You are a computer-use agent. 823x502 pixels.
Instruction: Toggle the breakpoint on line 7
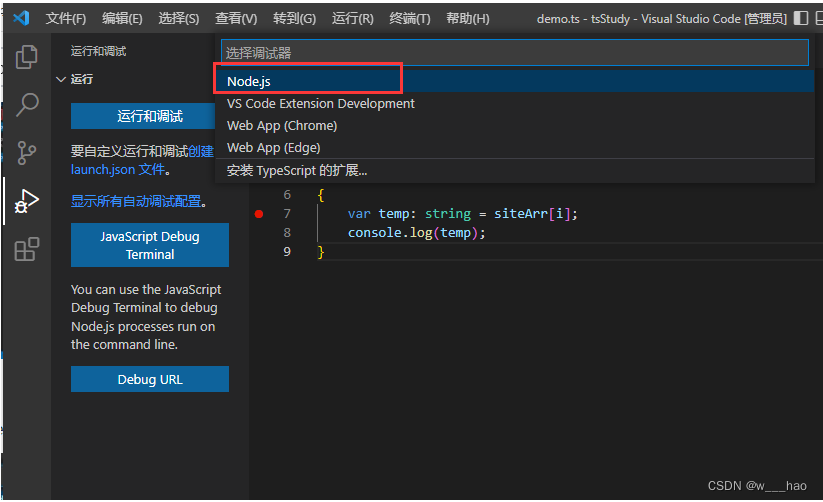pyautogui.click(x=259, y=214)
